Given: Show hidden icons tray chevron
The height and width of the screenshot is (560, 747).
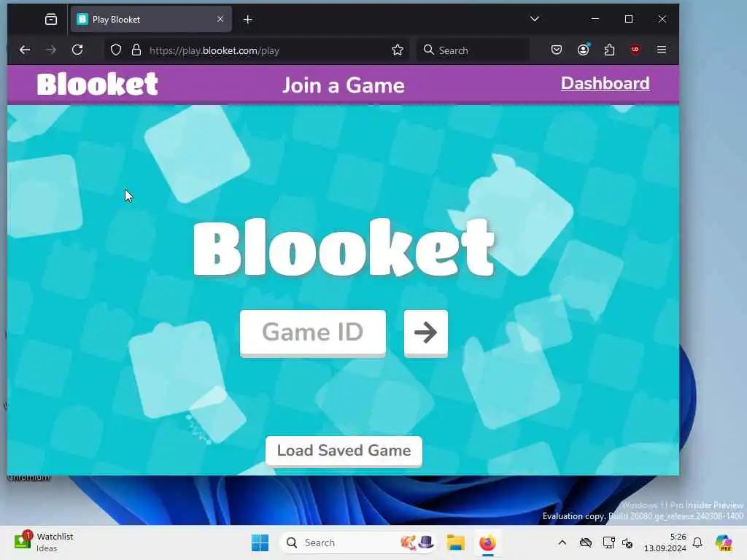Looking at the screenshot, I should pos(562,542).
